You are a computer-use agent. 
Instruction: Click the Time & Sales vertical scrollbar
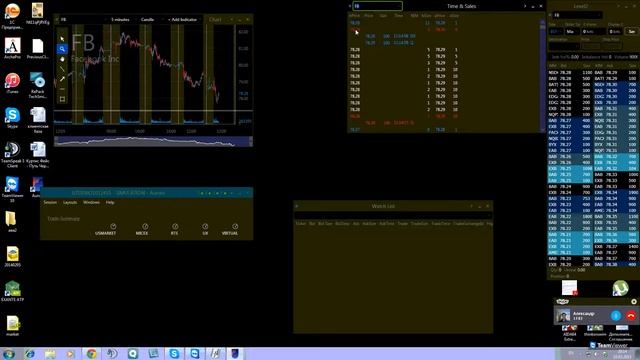click(542, 76)
